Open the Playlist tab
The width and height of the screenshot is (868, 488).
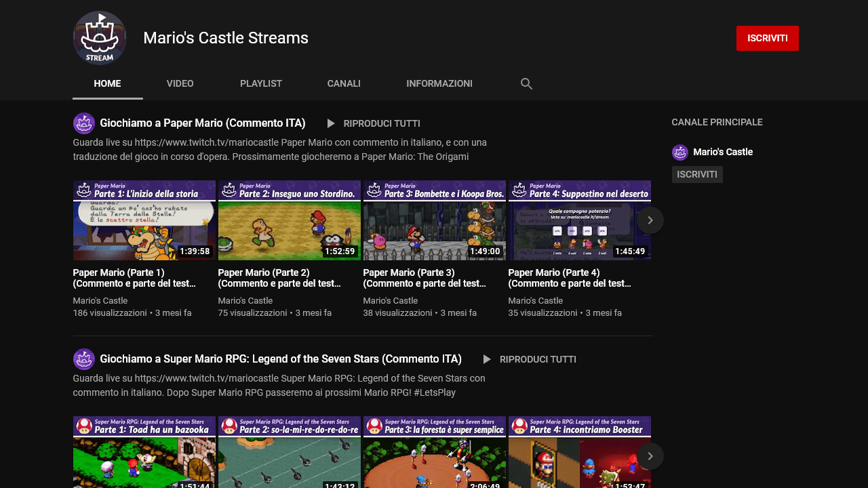click(261, 84)
